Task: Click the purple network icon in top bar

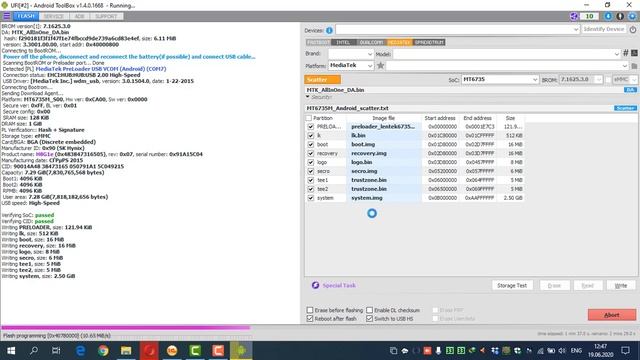Action: [574, 16]
